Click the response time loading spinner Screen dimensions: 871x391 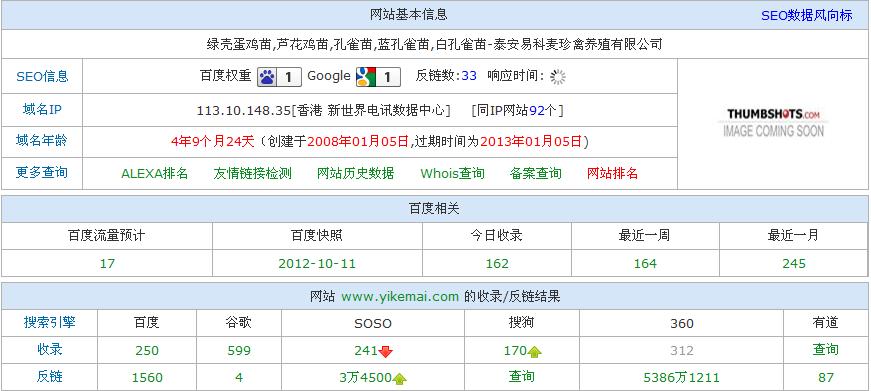558,77
